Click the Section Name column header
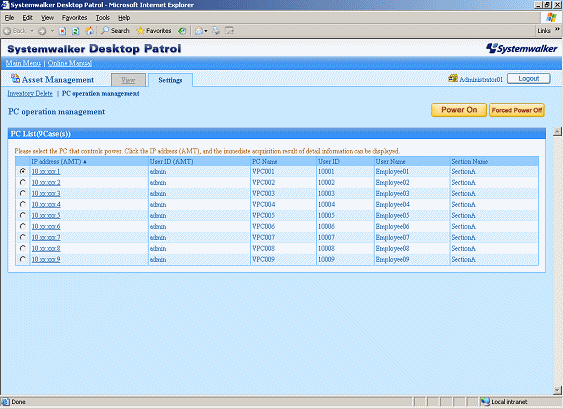The image size is (563, 409). (470, 162)
